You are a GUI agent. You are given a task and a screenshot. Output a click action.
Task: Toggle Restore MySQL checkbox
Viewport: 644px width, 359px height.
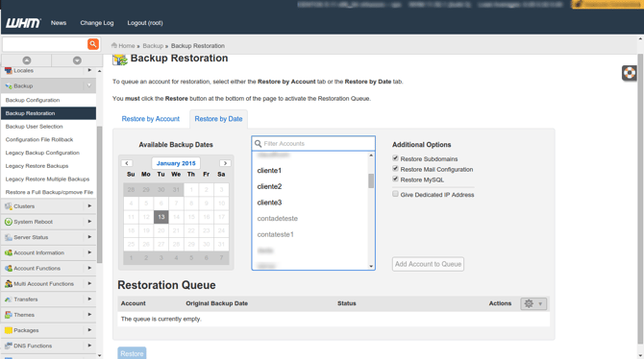[x=395, y=179]
